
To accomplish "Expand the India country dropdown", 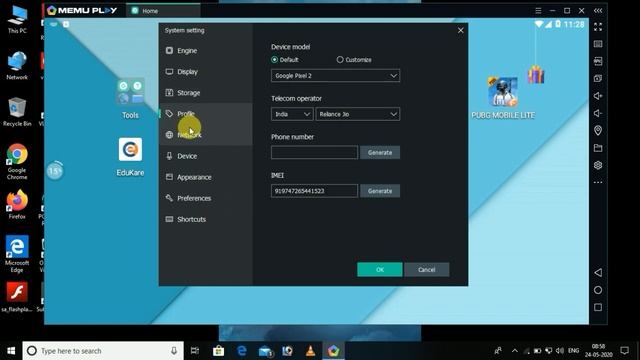I will pyautogui.click(x=292, y=114).
